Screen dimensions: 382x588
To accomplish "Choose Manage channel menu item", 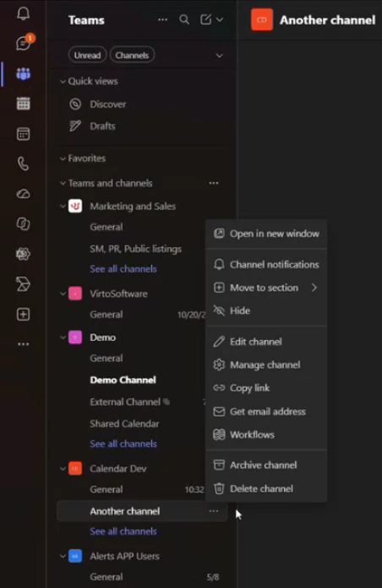I will pos(266,365).
